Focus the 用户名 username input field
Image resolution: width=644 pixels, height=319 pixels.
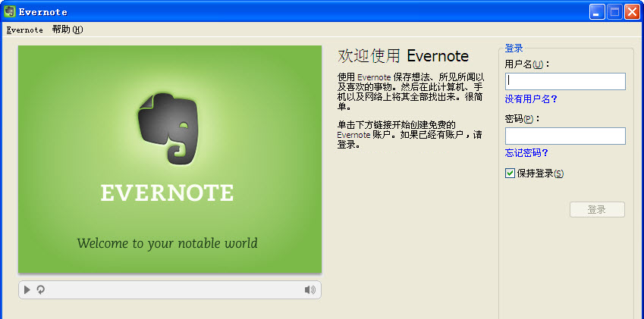565,81
